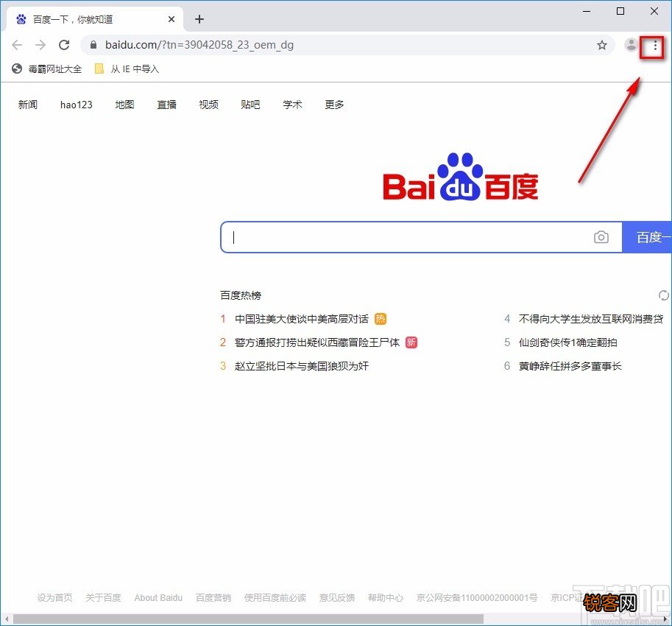Screen dimensions: 672x626
Task: Click footer link 使用百度前必读
Action: tap(275, 598)
